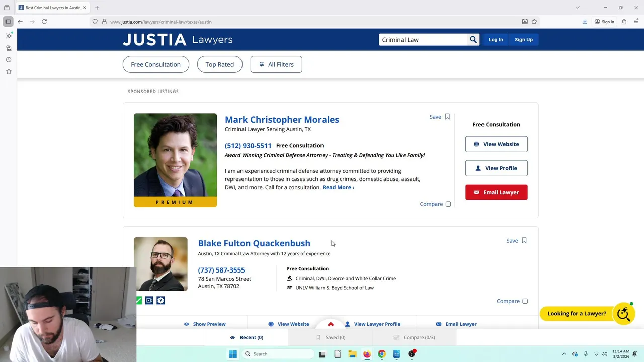Click View Lawyer Profile for Quackenbush

(x=372, y=324)
